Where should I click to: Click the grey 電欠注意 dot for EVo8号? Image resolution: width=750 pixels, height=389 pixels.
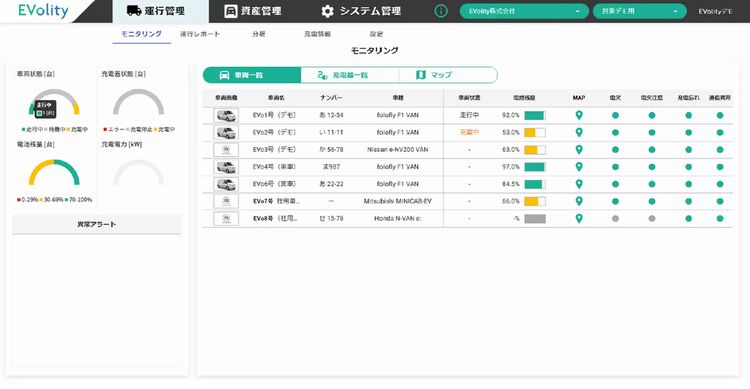651,219
